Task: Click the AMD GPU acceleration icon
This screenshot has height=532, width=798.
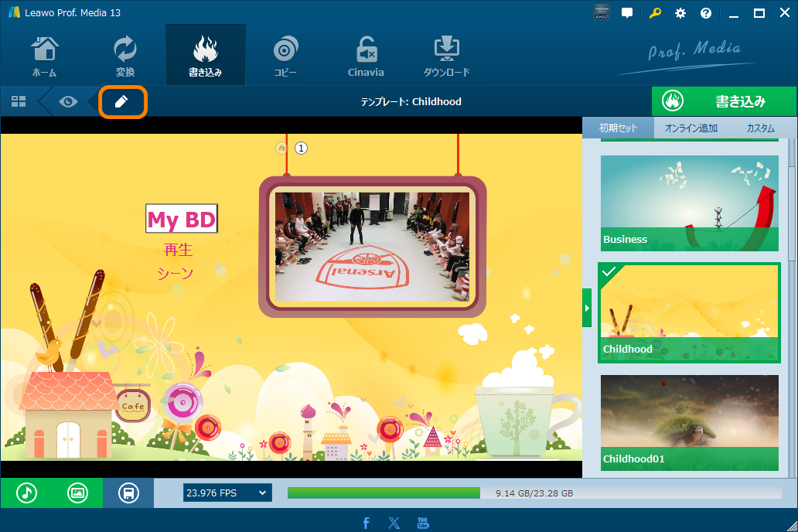Action: pyautogui.click(x=602, y=13)
